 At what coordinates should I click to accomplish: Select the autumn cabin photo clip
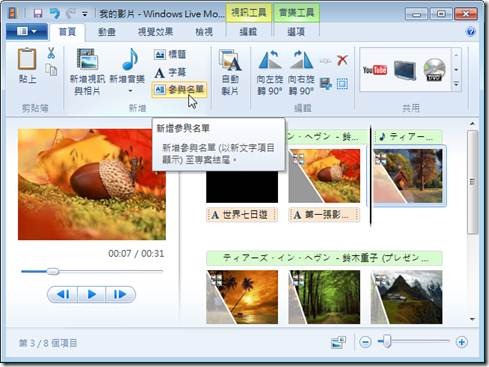(x=408, y=176)
